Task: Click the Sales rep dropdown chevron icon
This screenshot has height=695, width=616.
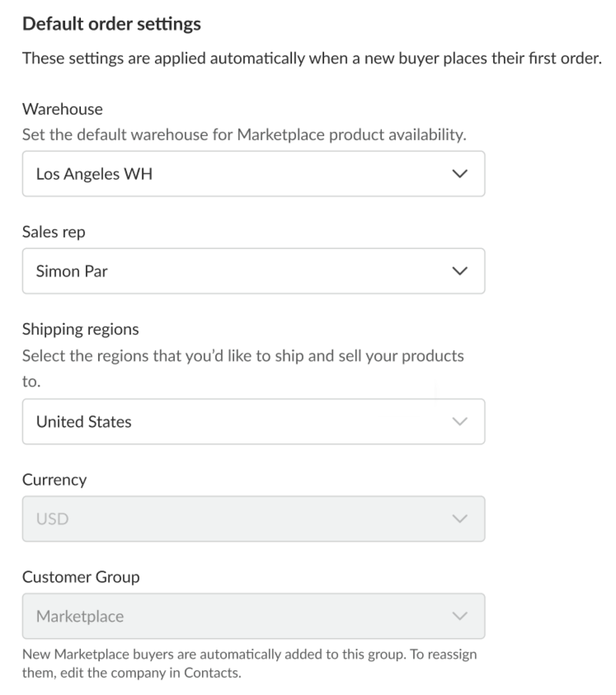Action: pos(460,271)
